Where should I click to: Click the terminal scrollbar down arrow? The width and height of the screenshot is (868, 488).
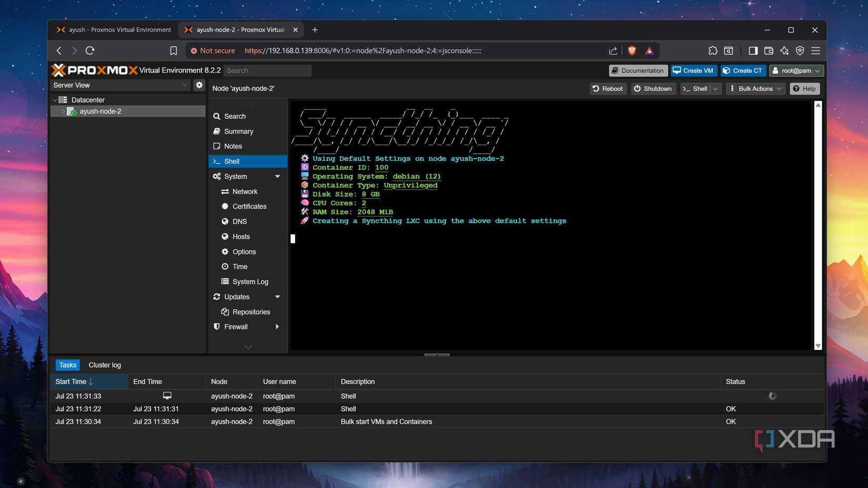pos(818,346)
